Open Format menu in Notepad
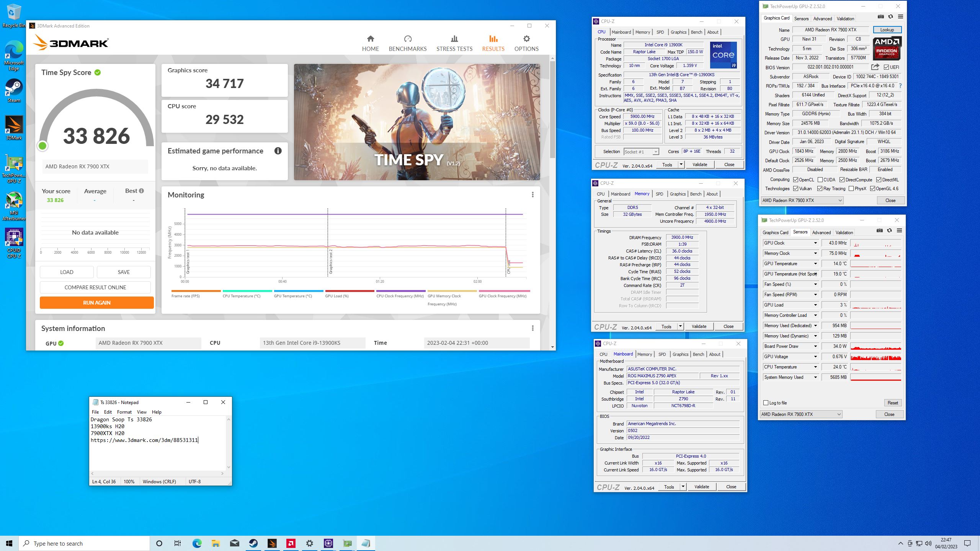The width and height of the screenshot is (980, 551). 124,412
